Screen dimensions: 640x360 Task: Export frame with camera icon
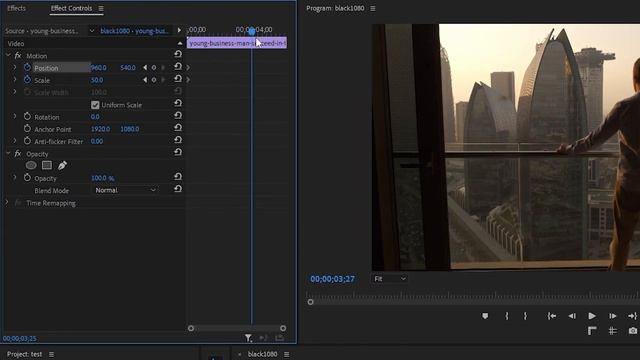633,331
